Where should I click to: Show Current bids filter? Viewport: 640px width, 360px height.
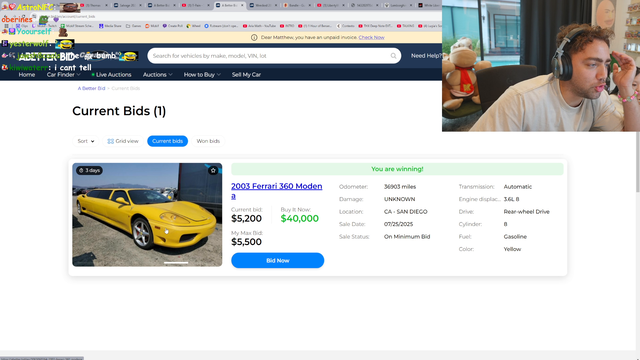[167, 141]
